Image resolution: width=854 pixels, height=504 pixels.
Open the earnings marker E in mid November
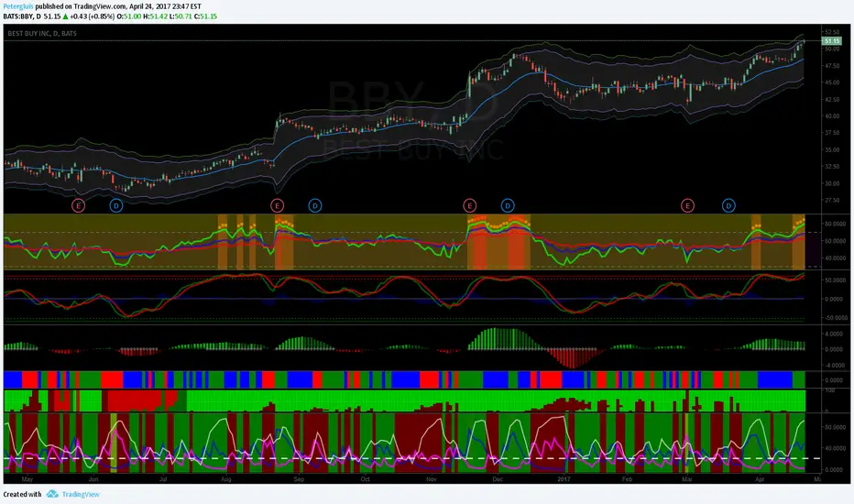pos(469,205)
